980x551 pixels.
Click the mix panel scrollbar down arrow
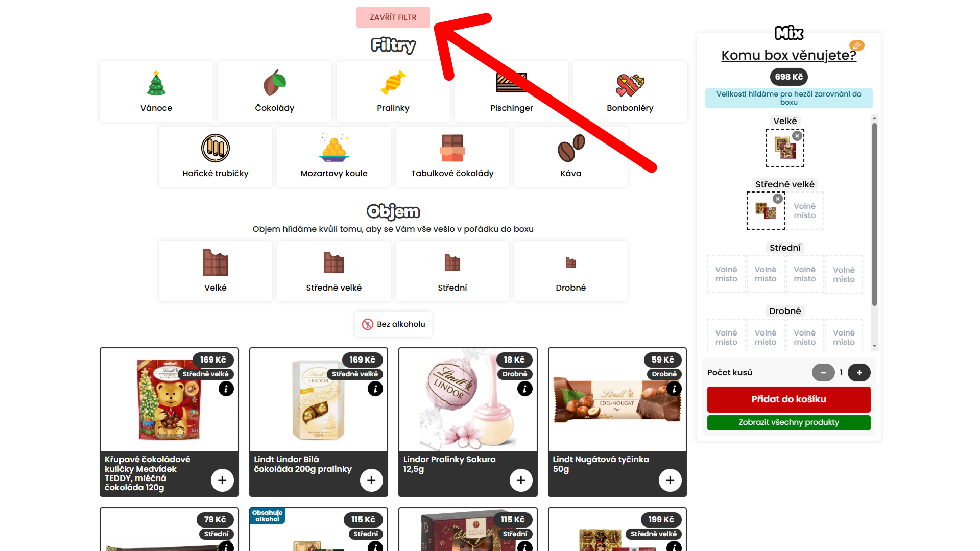[x=874, y=346]
